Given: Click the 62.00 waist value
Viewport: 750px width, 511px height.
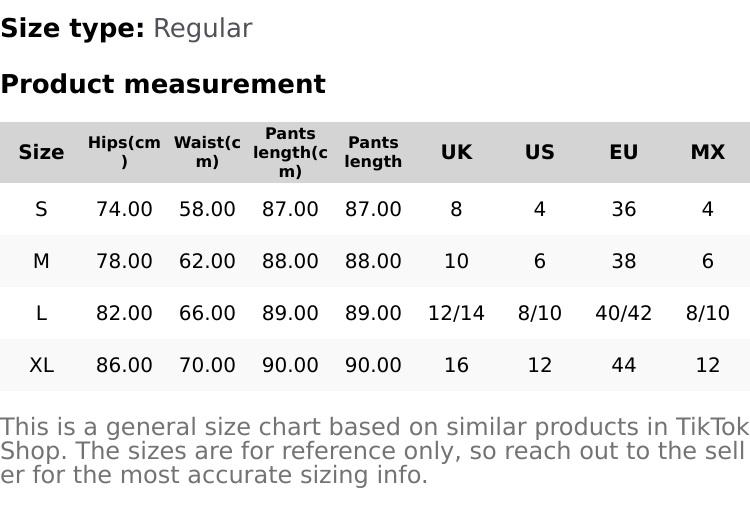Looking at the screenshot, I should [x=207, y=261].
